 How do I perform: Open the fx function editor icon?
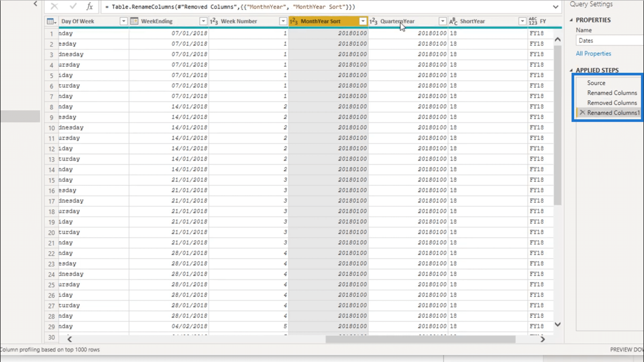pos(90,6)
